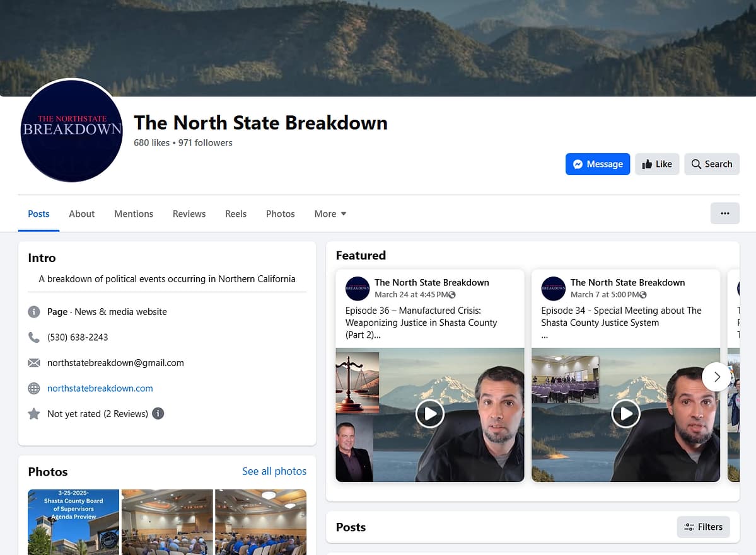This screenshot has height=555, width=756.
Task: Click the Photos section heading
Action: [48, 472]
